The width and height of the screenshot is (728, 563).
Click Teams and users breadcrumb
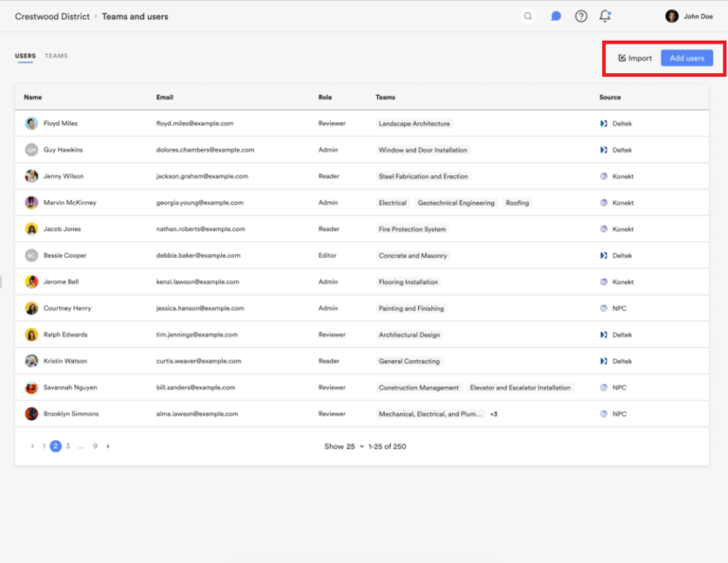(136, 16)
